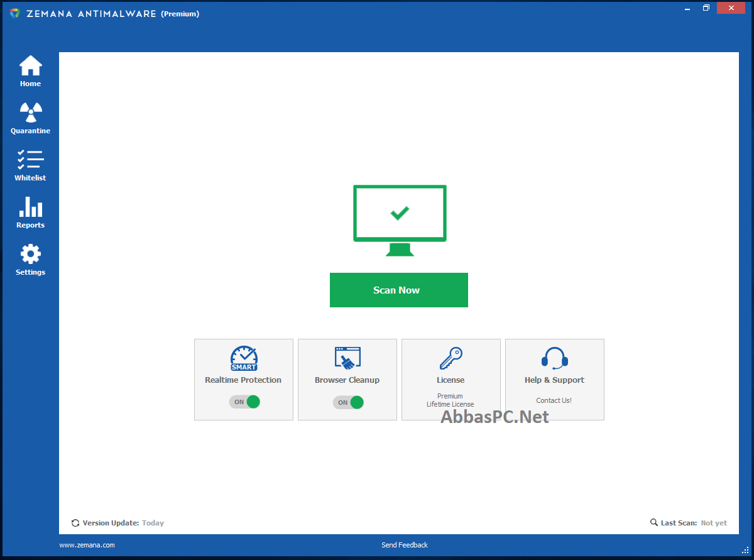Click the Last Scan: Not yet status

(689, 523)
